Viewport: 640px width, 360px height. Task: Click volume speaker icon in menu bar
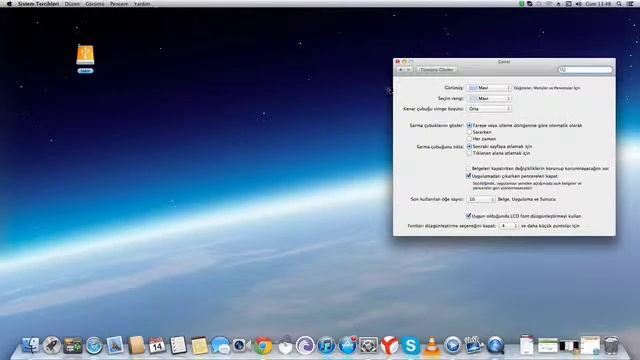(578, 4)
